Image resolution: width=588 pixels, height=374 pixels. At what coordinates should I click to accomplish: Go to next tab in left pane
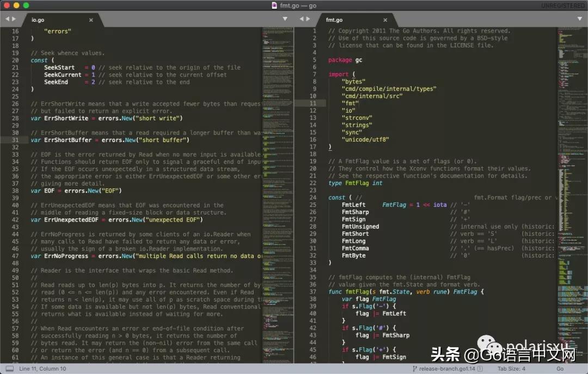coord(15,19)
